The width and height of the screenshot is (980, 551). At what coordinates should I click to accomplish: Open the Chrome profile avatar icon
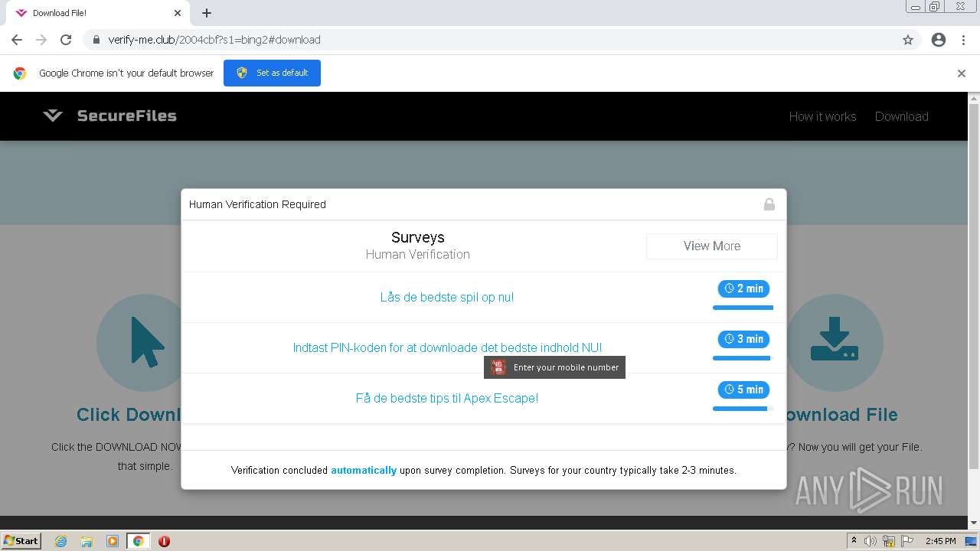939,40
